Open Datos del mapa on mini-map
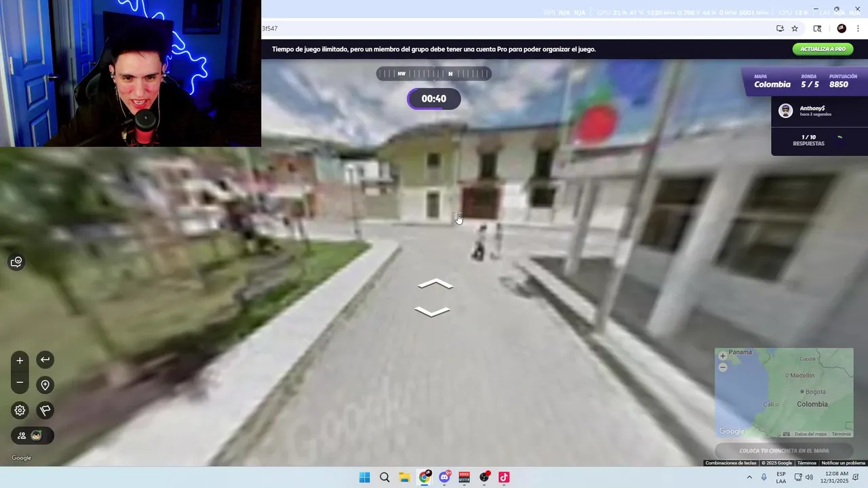This screenshot has height=488, width=868. [x=810, y=434]
